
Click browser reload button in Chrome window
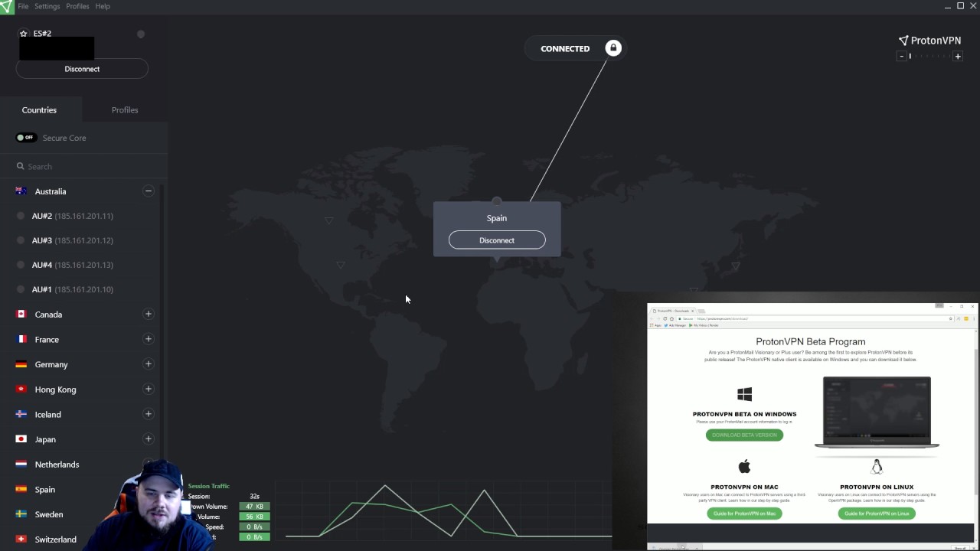click(x=665, y=318)
